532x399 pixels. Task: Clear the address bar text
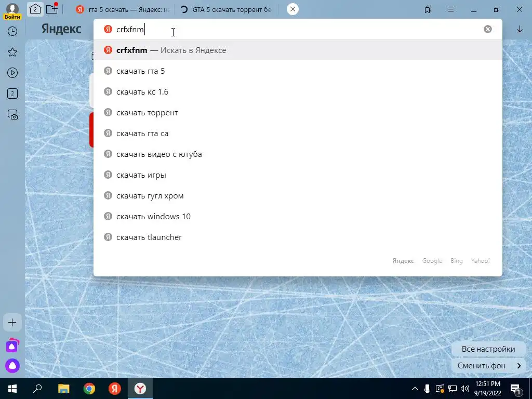point(487,29)
